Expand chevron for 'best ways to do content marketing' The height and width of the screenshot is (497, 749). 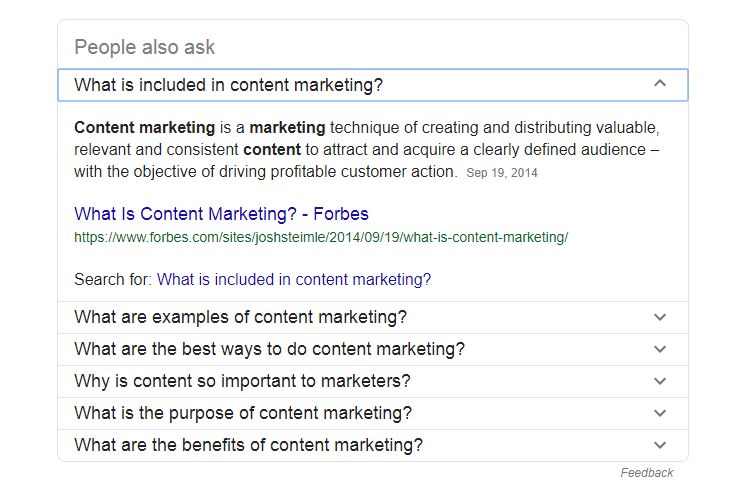tap(660, 349)
